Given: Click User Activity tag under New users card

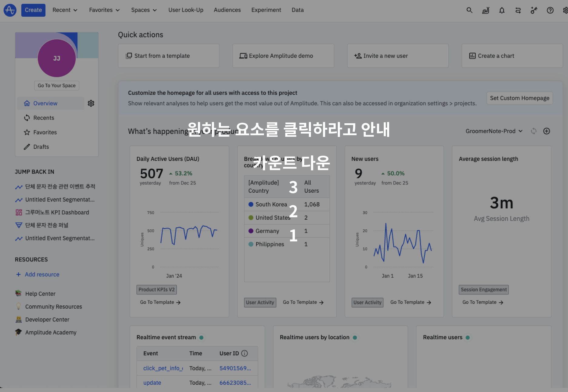Looking at the screenshot, I should point(367,302).
